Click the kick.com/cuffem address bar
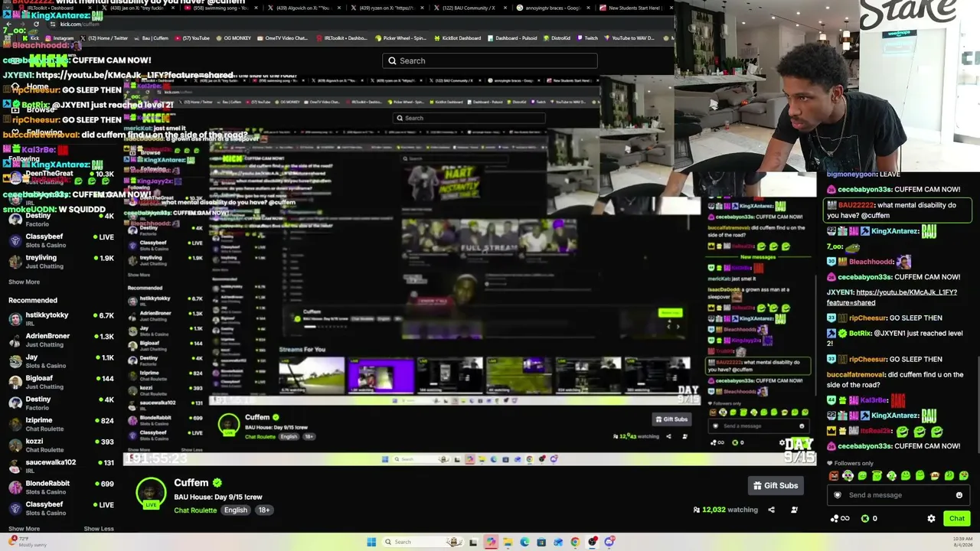This screenshot has height=551, width=980. point(80,24)
